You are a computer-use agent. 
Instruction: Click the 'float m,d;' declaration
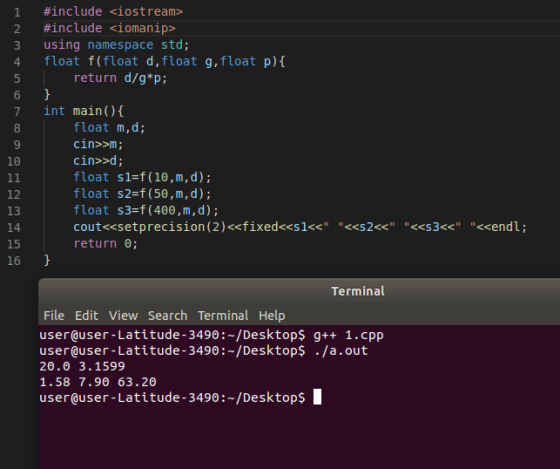[x=109, y=128]
